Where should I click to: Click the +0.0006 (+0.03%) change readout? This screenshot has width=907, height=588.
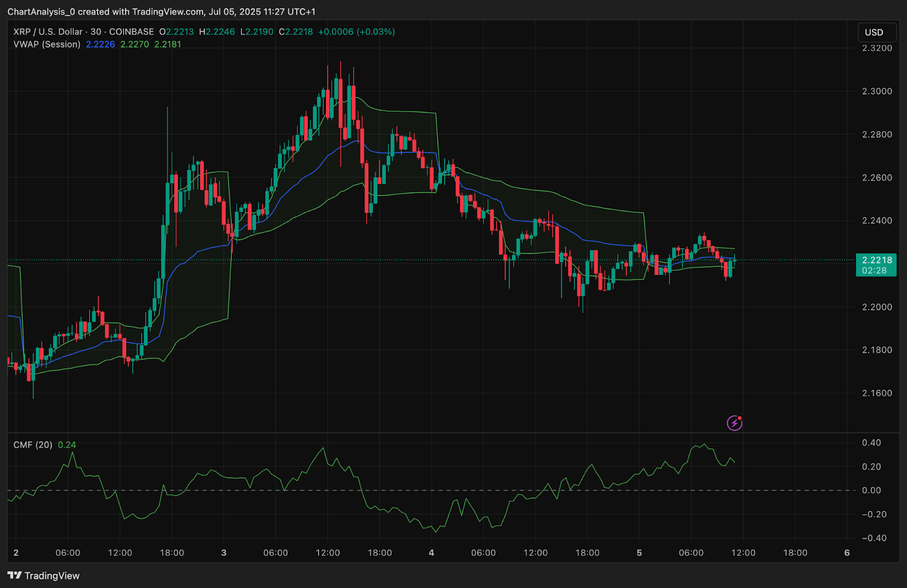tap(357, 32)
